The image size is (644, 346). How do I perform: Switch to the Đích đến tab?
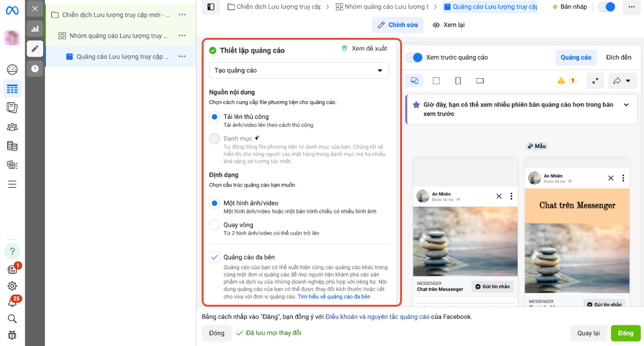click(618, 57)
